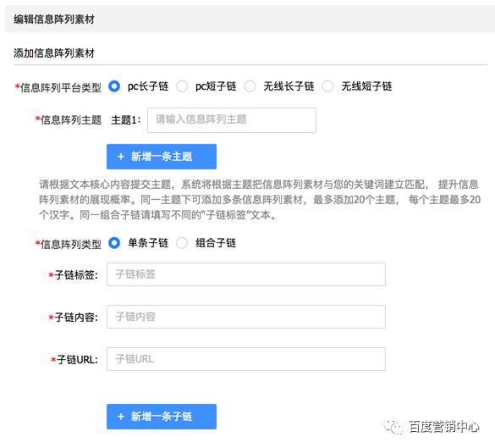Viewport: 495px width, 448px height.
Task: Focus the 子链标签 input field
Action: tap(246, 274)
